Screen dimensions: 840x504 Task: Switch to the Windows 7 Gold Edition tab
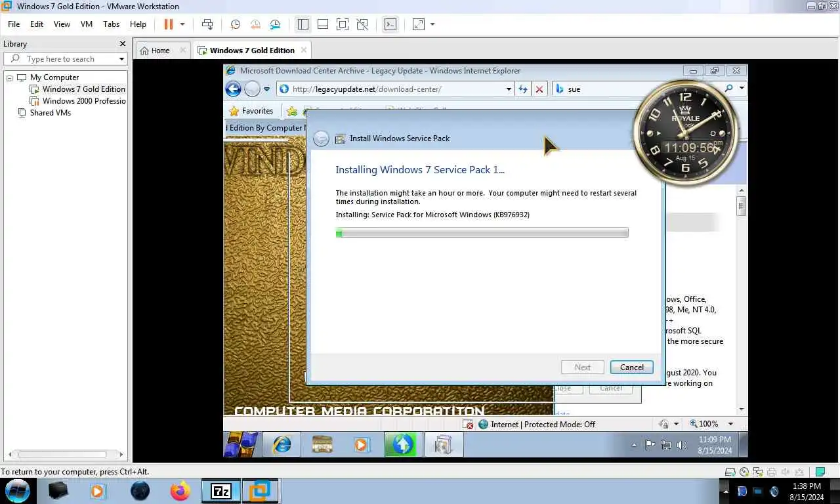252,51
